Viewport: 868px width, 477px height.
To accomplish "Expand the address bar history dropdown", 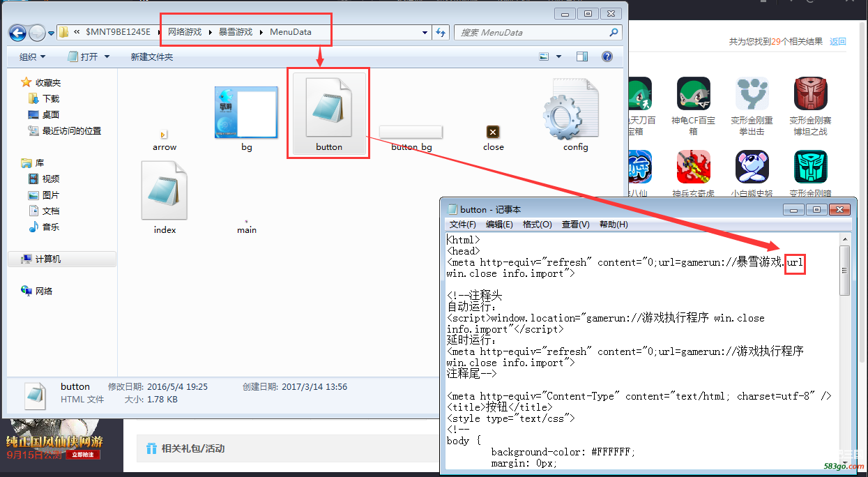I will pyautogui.click(x=425, y=32).
